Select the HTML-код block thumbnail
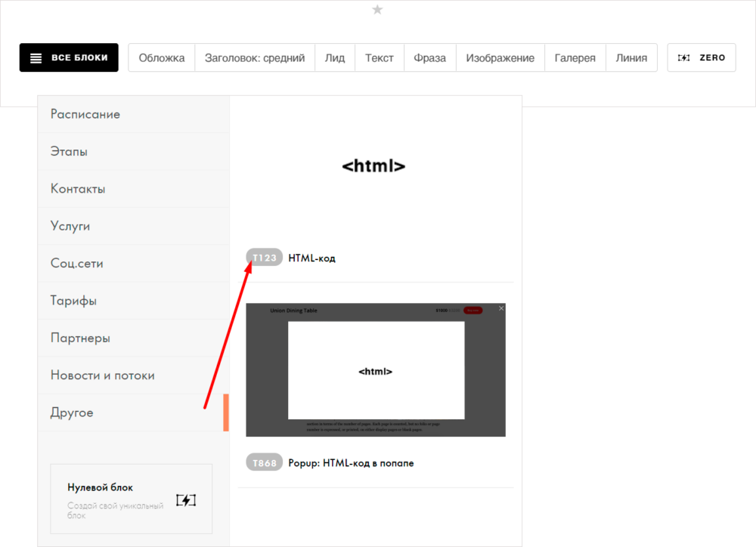The width and height of the screenshot is (756, 547). pyautogui.click(x=374, y=166)
